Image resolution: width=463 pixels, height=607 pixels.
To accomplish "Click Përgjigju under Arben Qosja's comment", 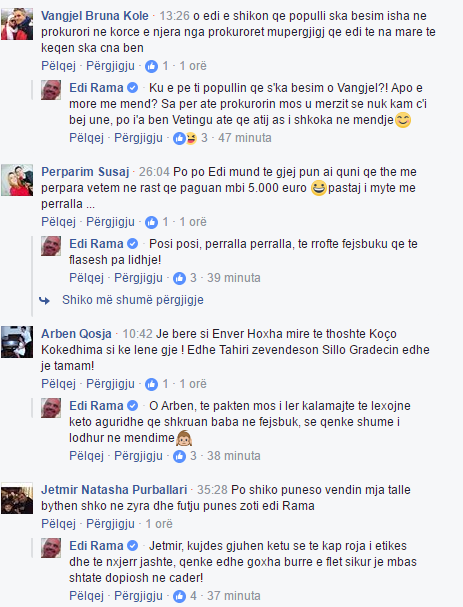I will pyautogui.click(x=110, y=384).
